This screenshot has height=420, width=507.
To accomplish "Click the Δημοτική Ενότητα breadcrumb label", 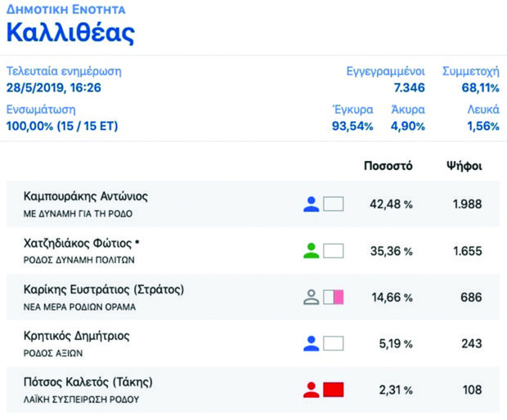I will [x=66, y=10].
